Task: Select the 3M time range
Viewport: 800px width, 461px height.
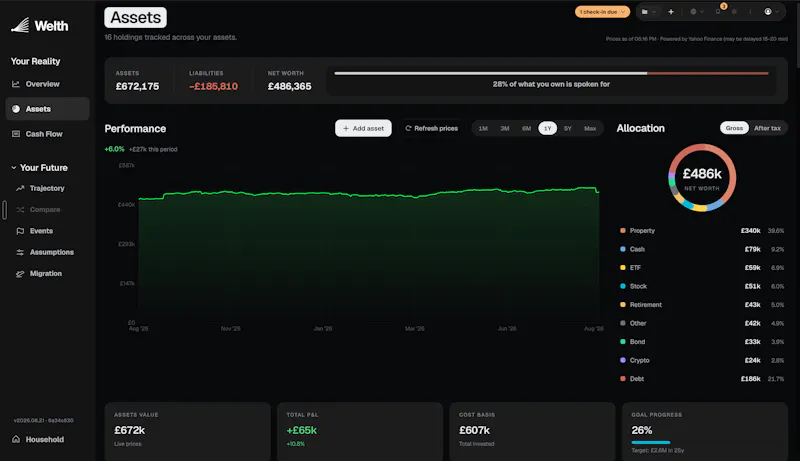Action: (x=505, y=129)
